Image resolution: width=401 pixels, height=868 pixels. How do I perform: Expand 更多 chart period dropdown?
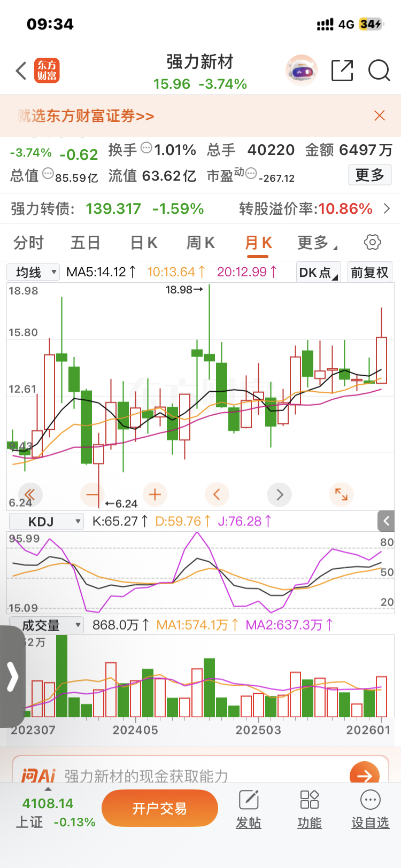click(x=317, y=243)
